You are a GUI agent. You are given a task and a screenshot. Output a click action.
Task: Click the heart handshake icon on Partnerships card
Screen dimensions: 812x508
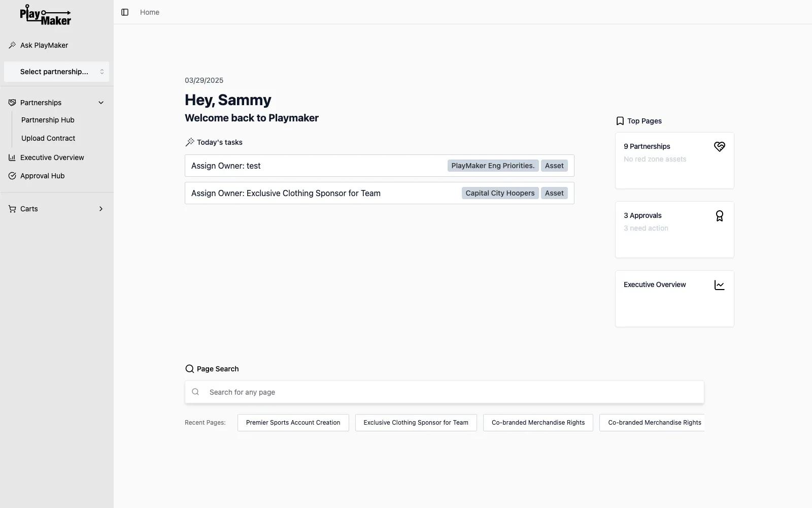pos(719,147)
